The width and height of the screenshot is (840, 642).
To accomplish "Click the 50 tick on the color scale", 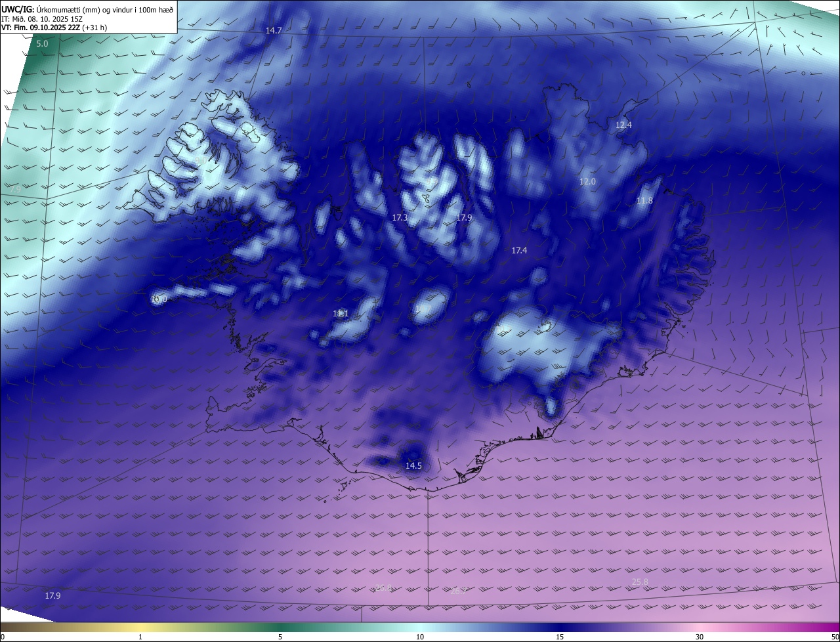I will (835, 637).
